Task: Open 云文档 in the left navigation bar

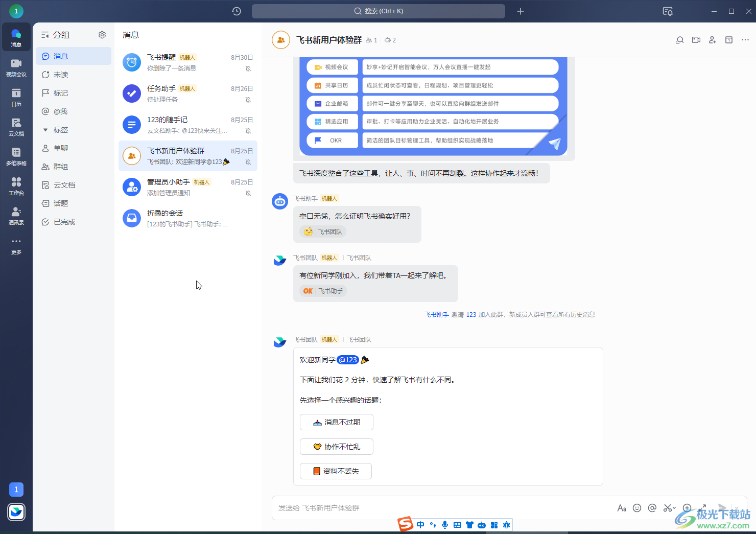Action: (x=16, y=126)
